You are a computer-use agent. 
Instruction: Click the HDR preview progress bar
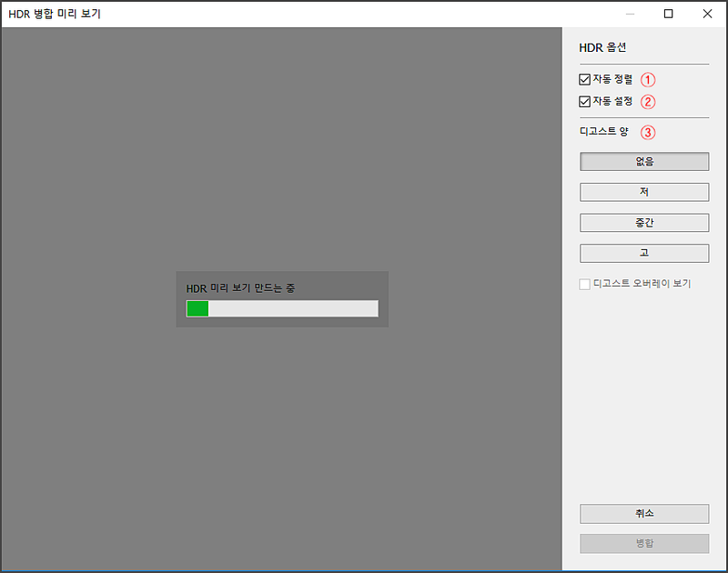282,308
